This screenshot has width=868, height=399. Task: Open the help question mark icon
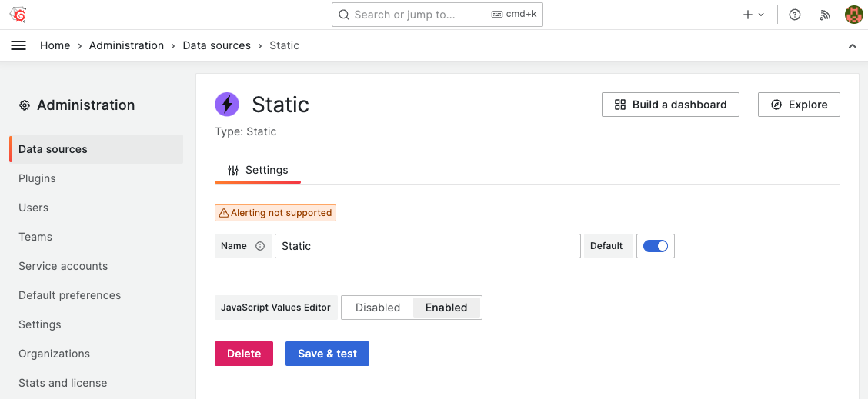(795, 15)
